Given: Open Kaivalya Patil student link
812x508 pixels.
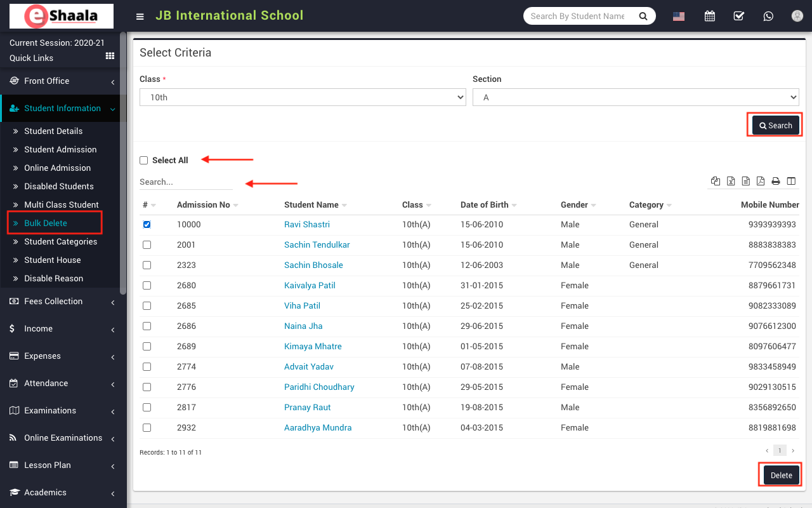Looking at the screenshot, I should [310, 286].
